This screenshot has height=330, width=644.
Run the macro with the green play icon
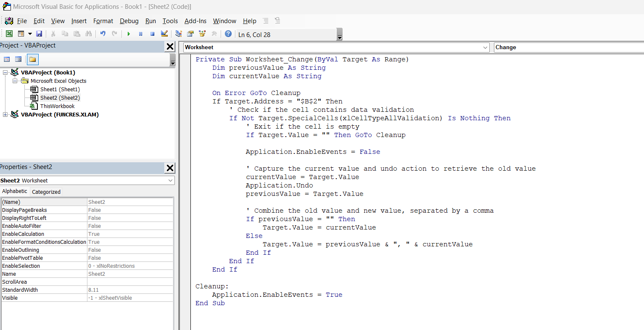129,34
